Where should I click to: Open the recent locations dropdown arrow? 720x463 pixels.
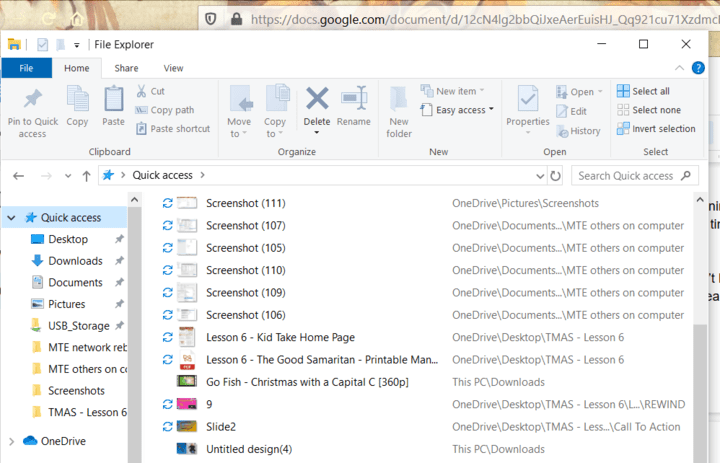point(68,176)
